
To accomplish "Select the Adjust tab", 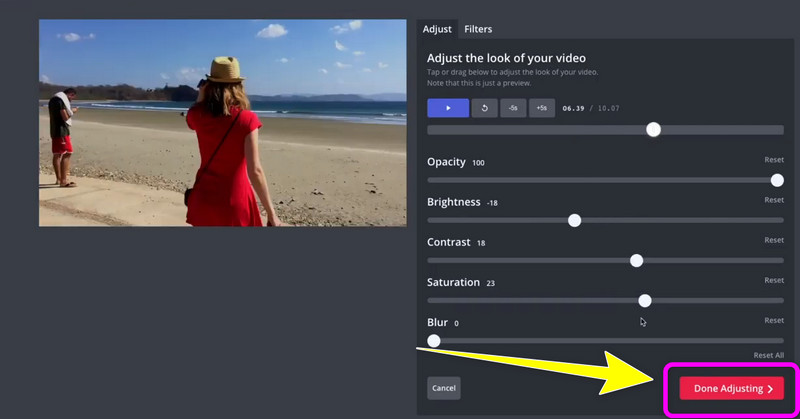I will (x=437, y=29).
